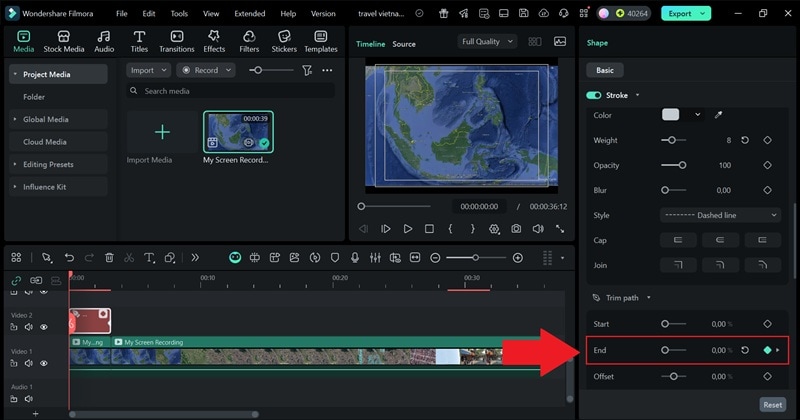Viewport: 800px width, 420px height.
Task: Click the save project icon
Action: (523, 14)
